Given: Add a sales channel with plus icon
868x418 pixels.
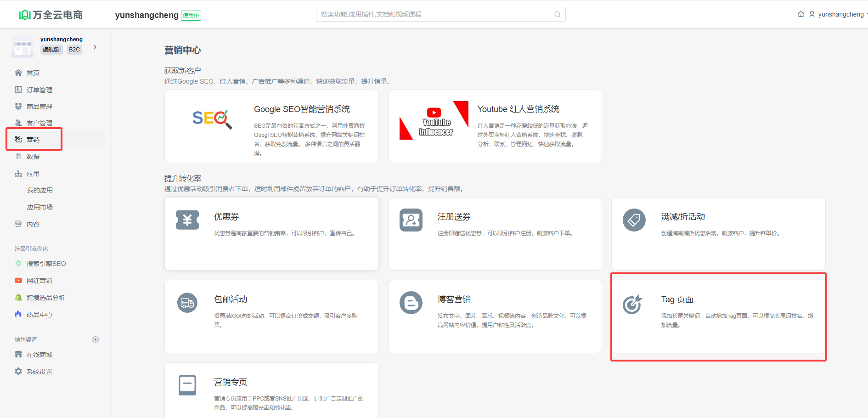Looking at the screenshot, I should click(96, 339).
